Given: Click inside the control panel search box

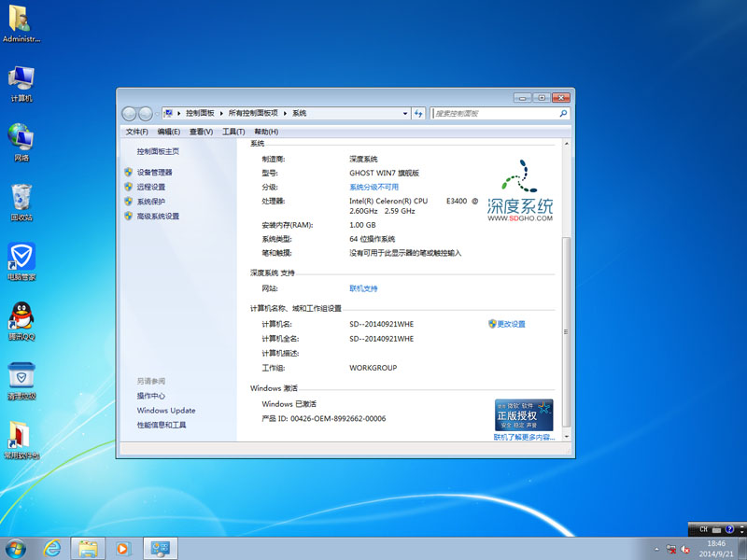Looking at the screenshot, I should coord(496,113).
